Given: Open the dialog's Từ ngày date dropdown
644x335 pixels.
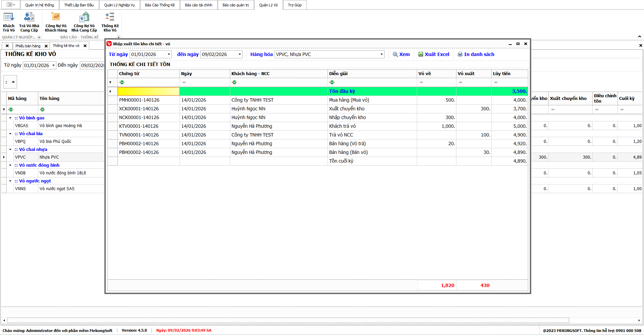Looking at the screenshot, I should [169, 54].
